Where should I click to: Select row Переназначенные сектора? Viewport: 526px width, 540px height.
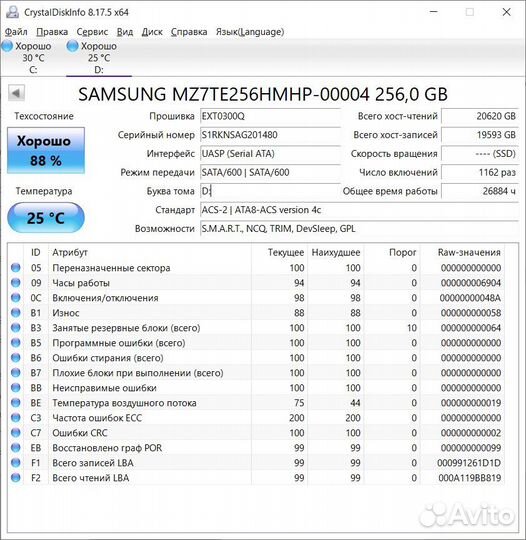pos(256,268)
